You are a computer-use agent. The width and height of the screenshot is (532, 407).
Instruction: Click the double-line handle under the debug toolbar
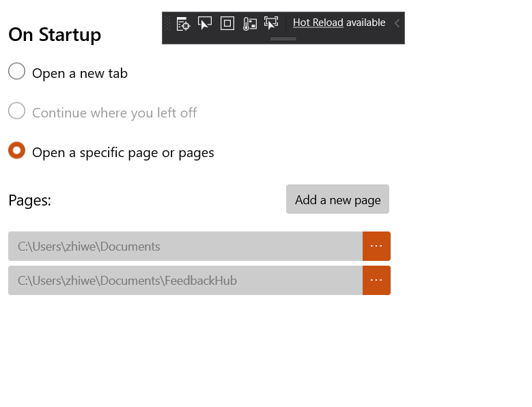(x=283, y=39)
